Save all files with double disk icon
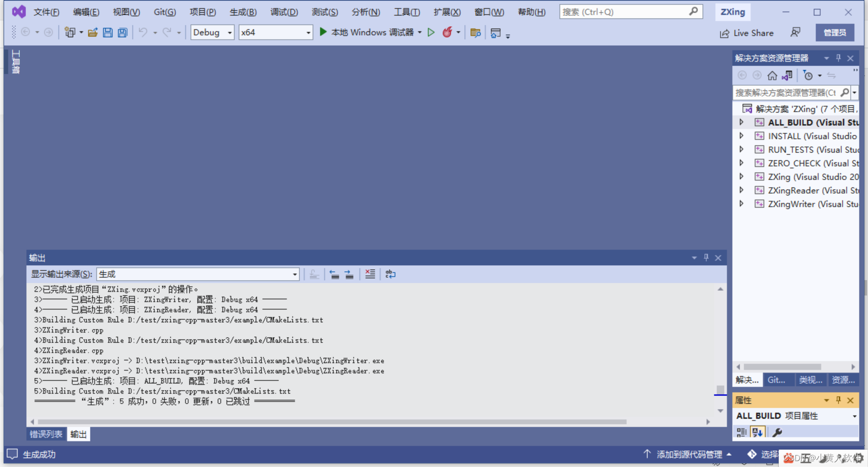This screenshot has height=467, width=868. pyautogui.click(x=123, y=32)
